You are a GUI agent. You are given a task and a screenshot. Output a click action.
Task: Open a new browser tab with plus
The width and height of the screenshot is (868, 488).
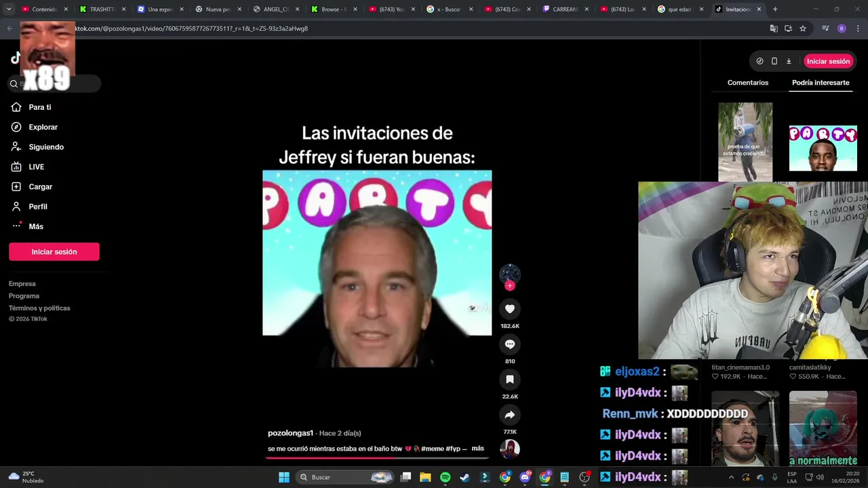point(775,9)
